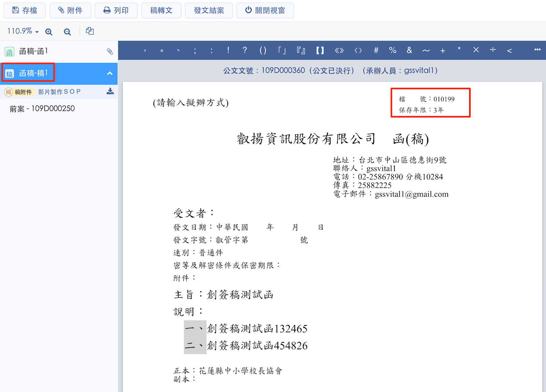546x392 pixels.
Task: Click the (請輸入擬辦方式) placeholder field
Action: coord(191,103)
